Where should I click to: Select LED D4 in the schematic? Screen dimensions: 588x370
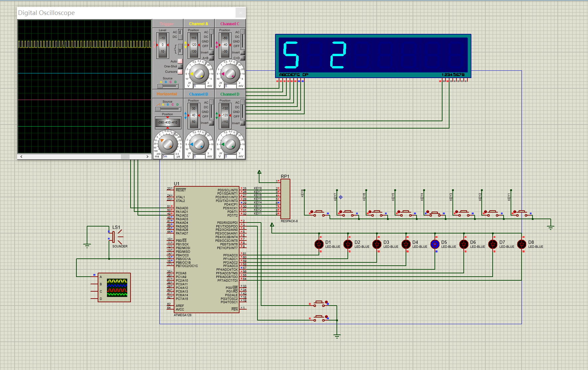coord(406,244)
